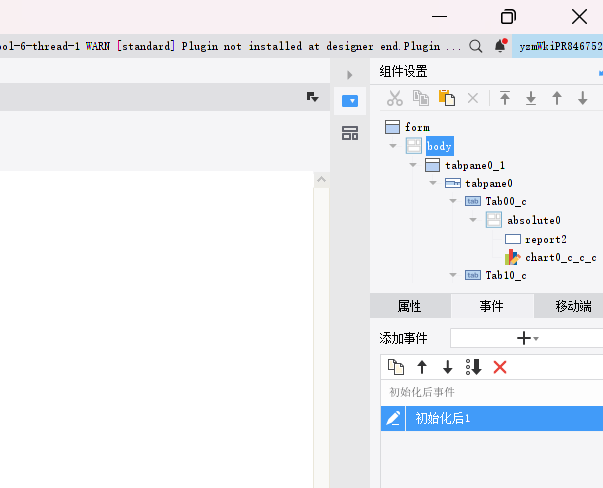Click the 组件设置 panel title
The image size is (603, 488).
(x=403, y=72)
